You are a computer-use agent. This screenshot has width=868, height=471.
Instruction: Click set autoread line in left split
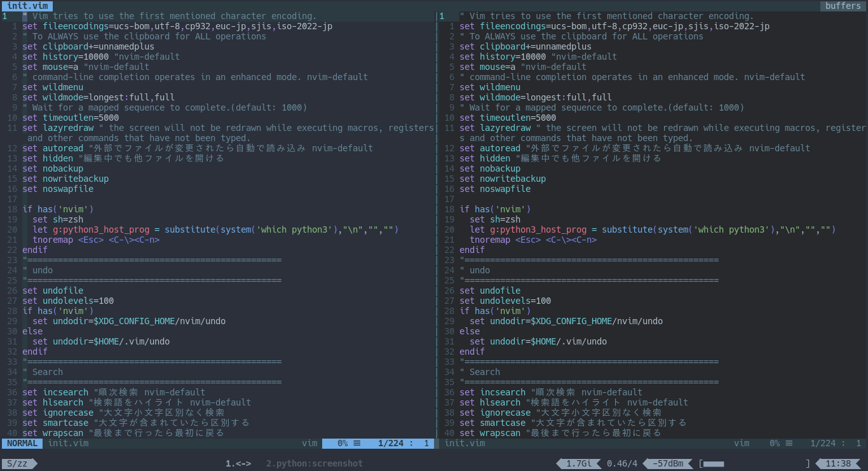tap(198, 148)
